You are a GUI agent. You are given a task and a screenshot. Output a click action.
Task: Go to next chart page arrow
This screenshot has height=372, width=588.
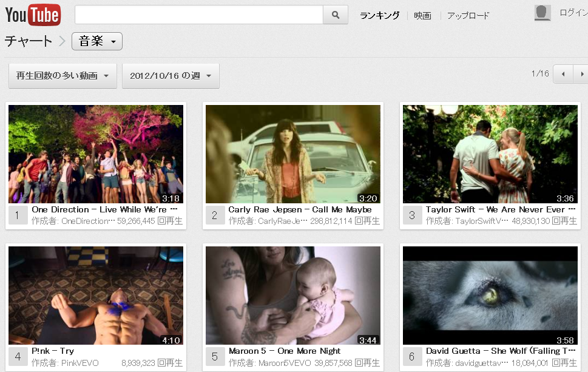(581, 74)
